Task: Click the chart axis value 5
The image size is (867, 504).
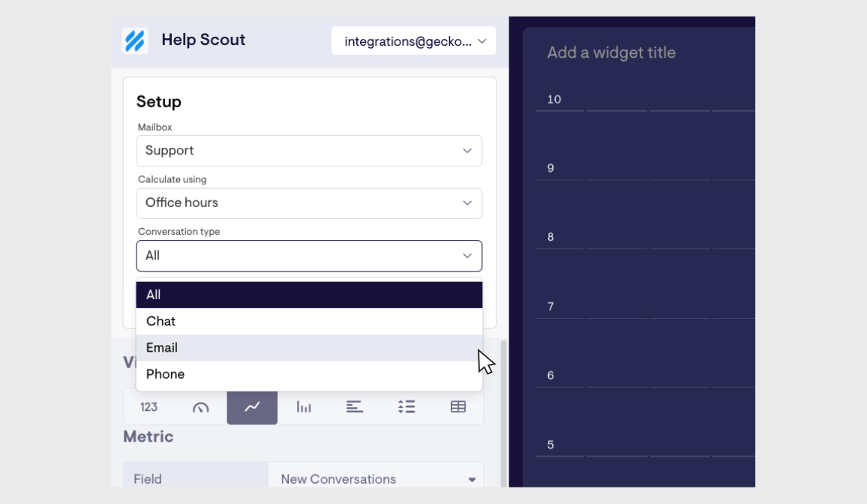Action: (x=550, y=445)
